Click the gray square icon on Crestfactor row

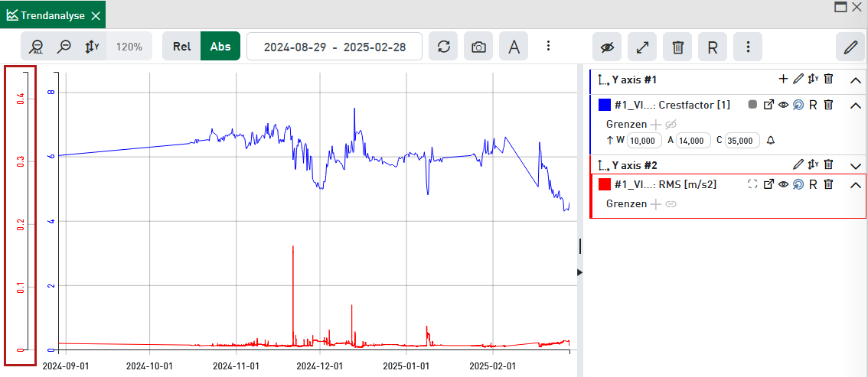click(x=752, y=105)
